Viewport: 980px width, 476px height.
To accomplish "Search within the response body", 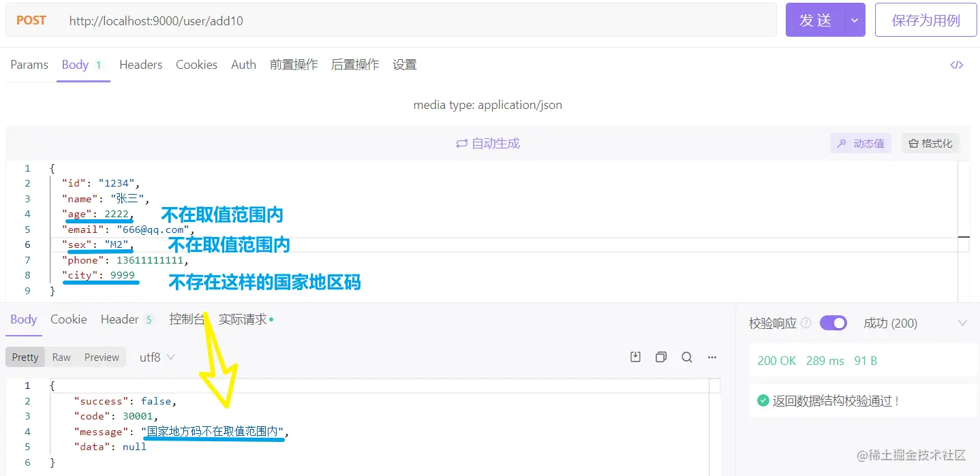I will click(x=686, y=357).
